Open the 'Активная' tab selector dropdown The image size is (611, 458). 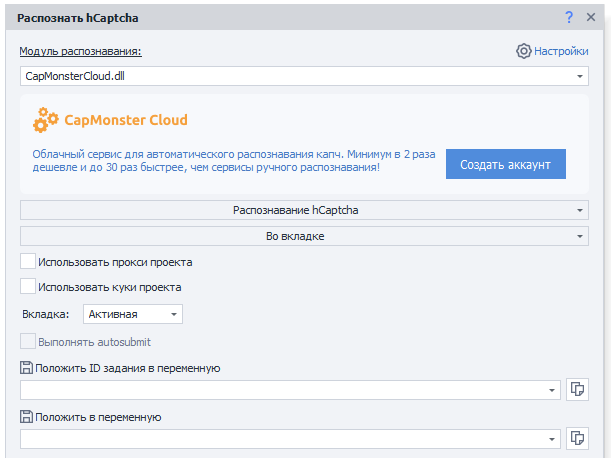tap(173, 314)
